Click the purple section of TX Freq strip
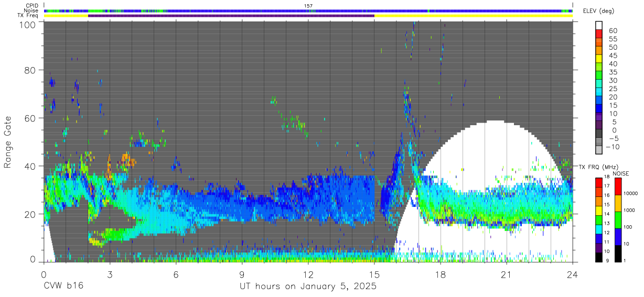Screen dimensions: 644x297 tap(231, 16)
